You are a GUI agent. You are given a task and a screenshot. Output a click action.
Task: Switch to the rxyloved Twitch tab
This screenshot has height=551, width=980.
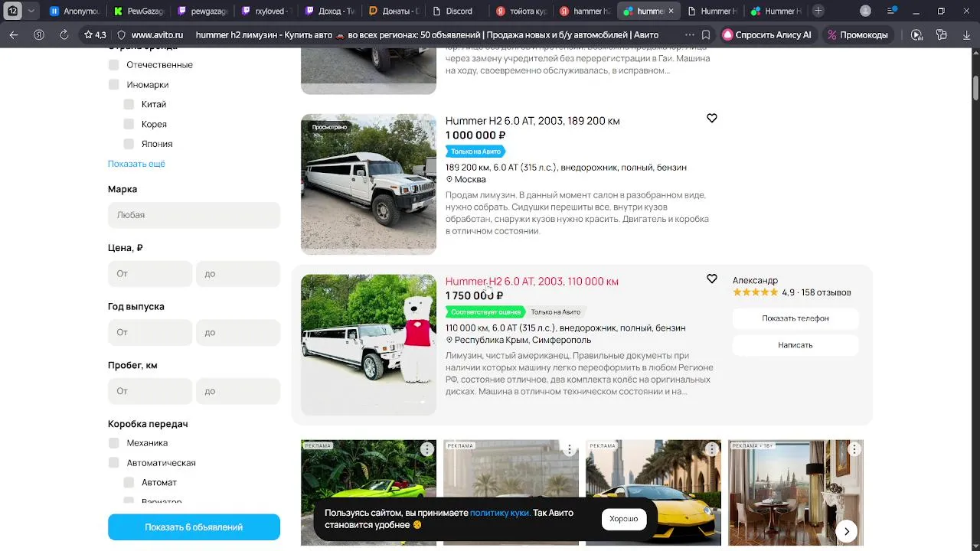266,11
